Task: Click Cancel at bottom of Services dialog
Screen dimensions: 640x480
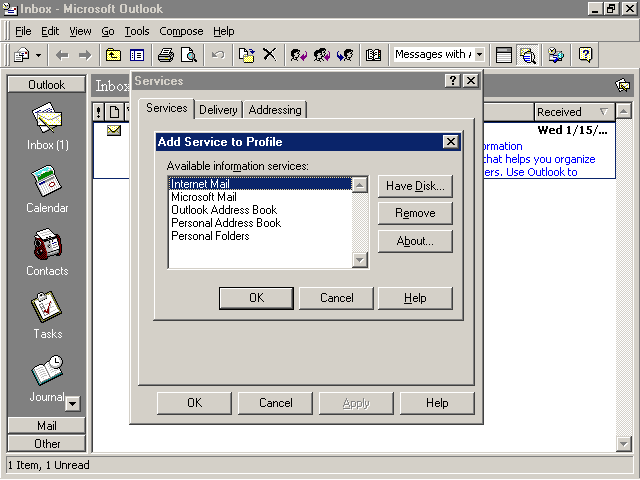Action: [x=276, y=403]
